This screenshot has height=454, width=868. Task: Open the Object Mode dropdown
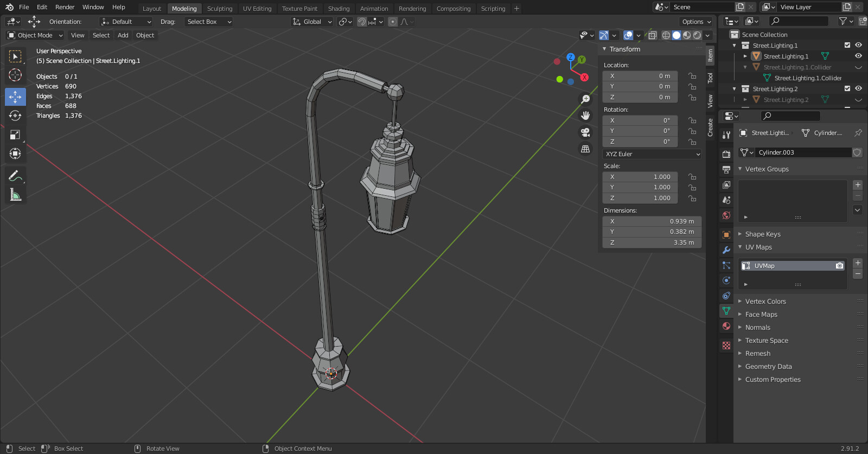[35, 35]
